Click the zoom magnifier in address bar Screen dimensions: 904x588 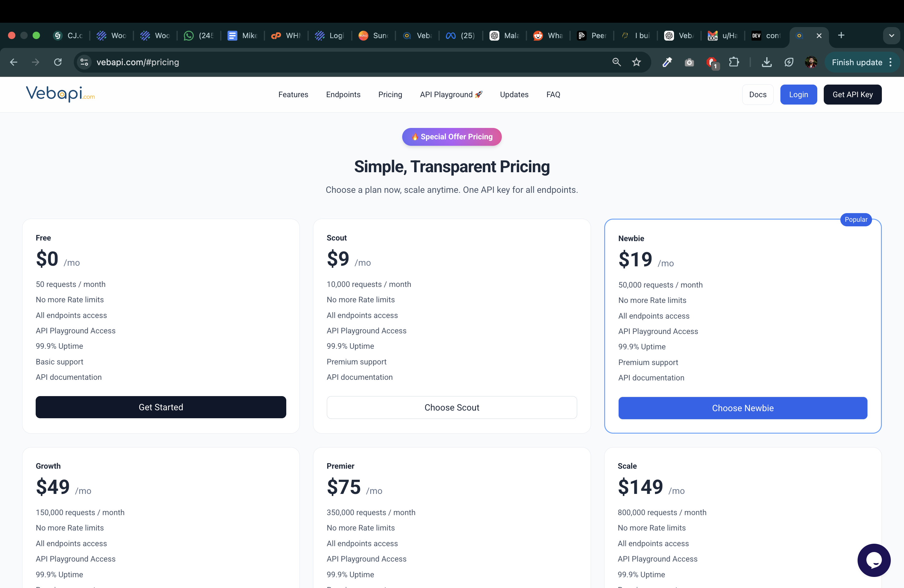point(617,62)
